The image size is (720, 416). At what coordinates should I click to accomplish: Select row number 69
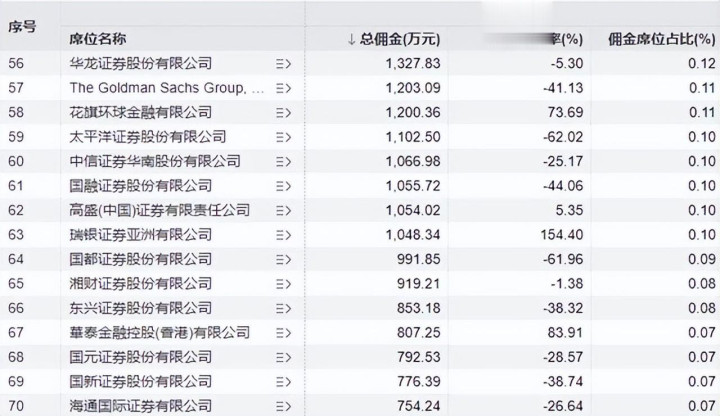point(17,382)
